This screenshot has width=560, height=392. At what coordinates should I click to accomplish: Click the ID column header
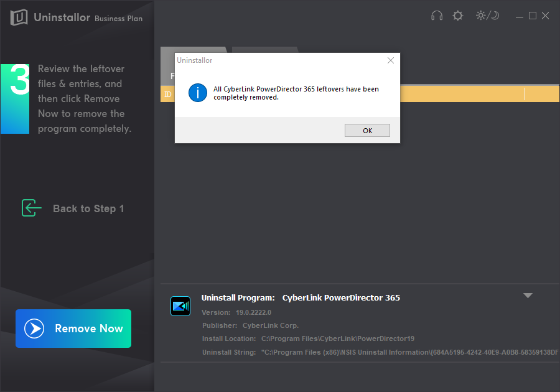point(167,94)
